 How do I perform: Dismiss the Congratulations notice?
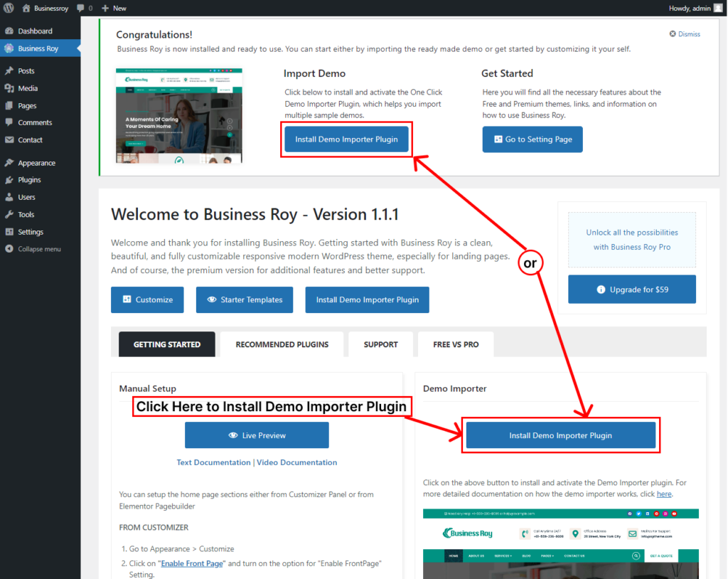685,34
